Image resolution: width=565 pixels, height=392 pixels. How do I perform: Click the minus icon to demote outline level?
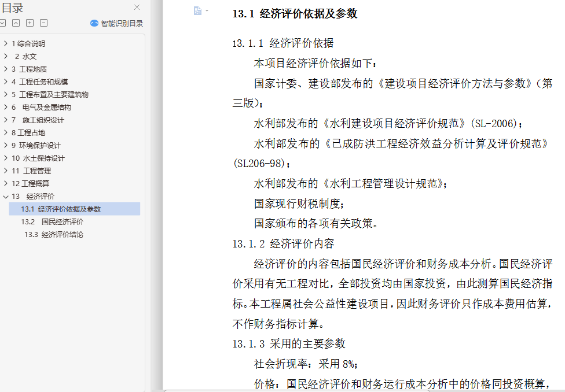(x=43, y=23)
